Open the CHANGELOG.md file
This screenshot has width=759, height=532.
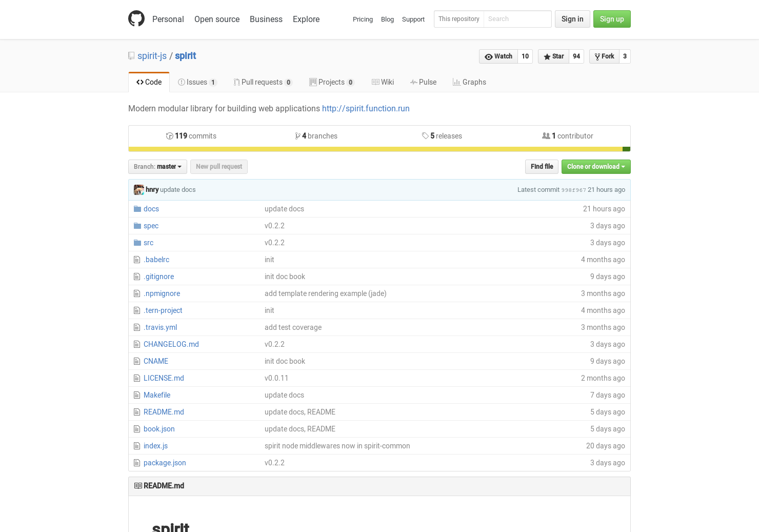[171, 344]
